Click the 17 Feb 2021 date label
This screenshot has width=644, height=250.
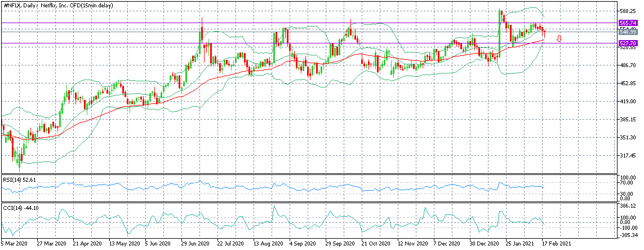click(556, 243)
